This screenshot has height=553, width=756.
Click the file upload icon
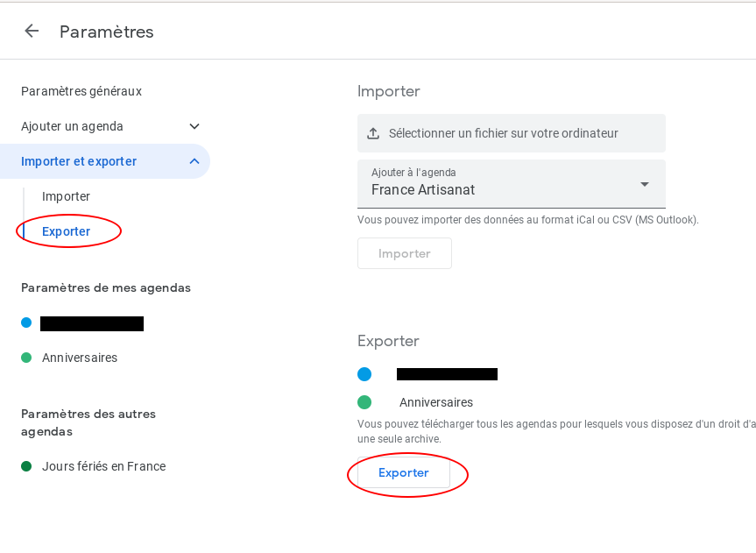click(374, 132)
